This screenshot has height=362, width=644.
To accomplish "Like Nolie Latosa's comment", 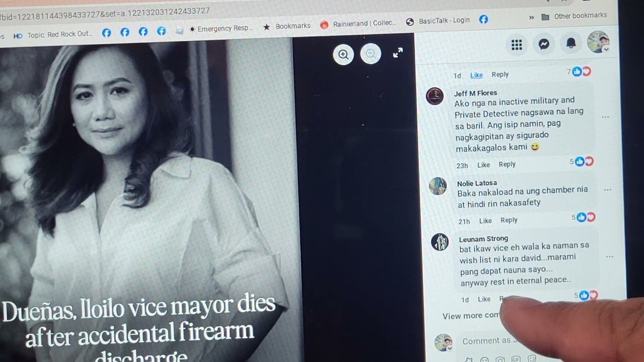I will (x=486, y=221).
